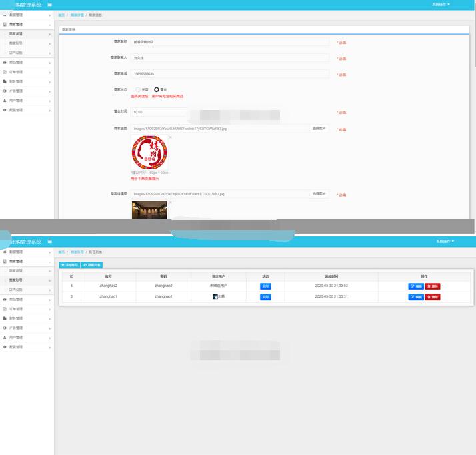The width and height of the screenshot is (476, 455).
Task: Click the 首页 breadcrumb on the 账号列表 page
Action: [61, 252]
